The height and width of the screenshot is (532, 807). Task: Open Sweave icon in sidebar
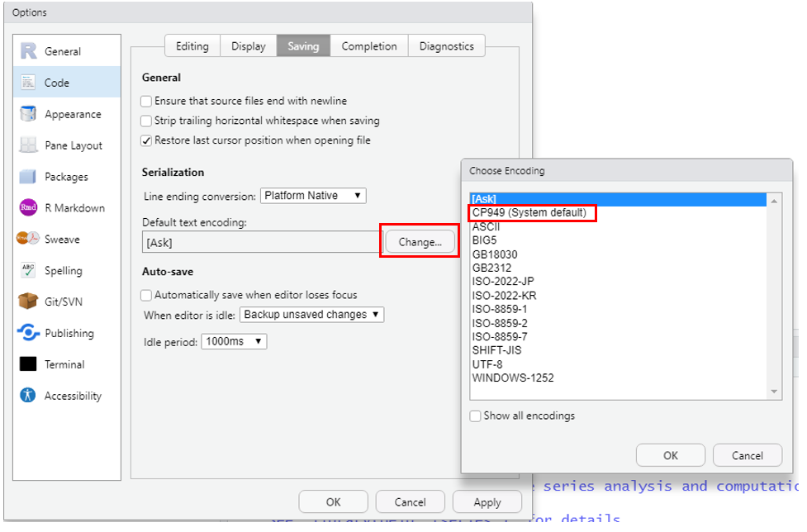[x=28, y=238]
